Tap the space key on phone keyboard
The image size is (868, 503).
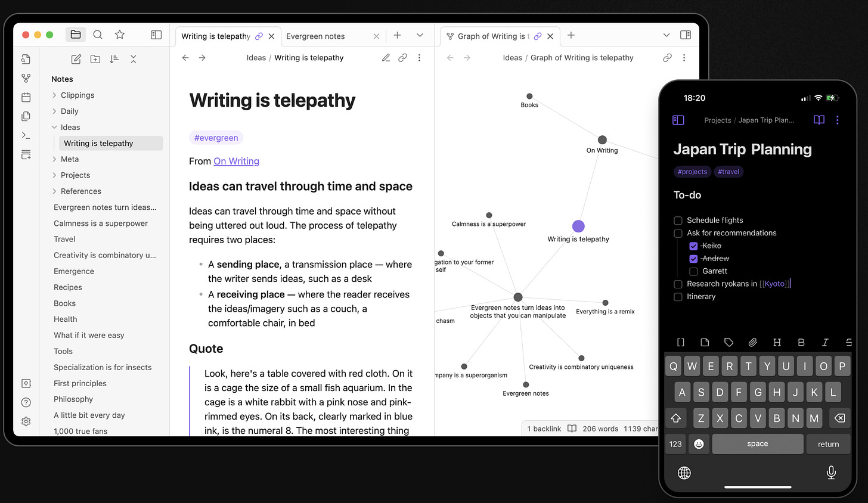pos(758,443)
